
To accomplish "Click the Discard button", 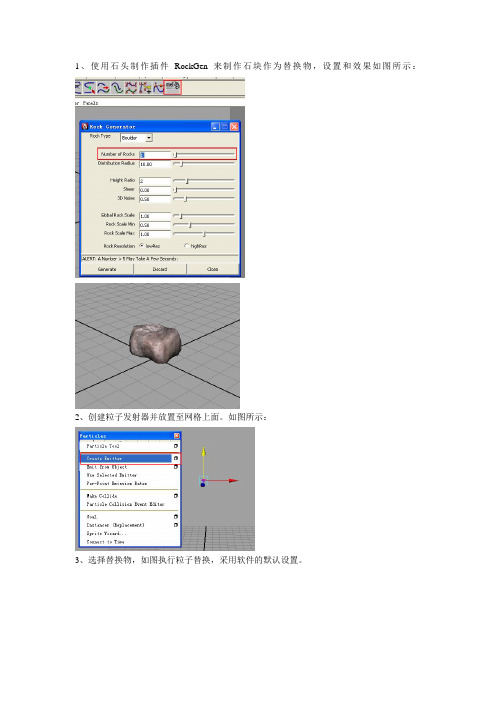I will [160, 269].
